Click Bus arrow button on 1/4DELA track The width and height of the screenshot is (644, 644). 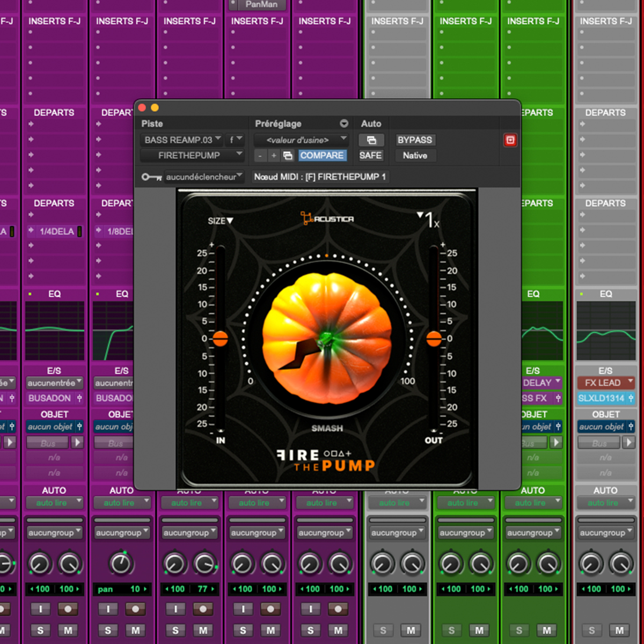click(78, 443)
